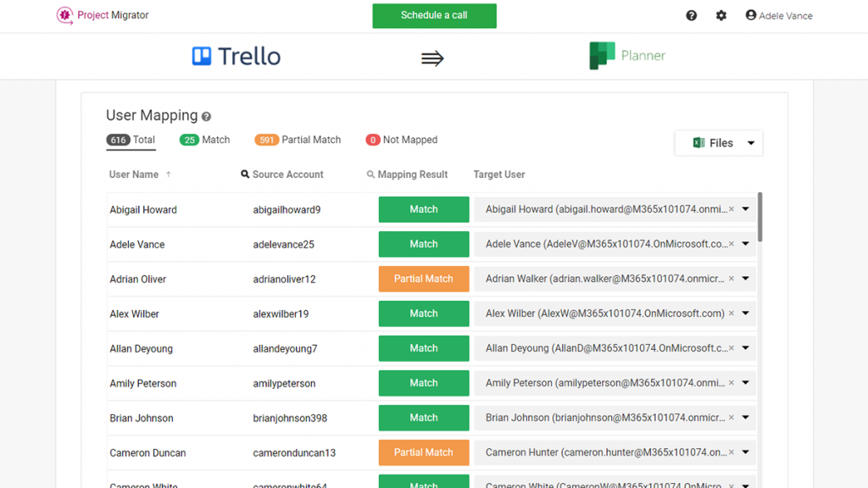Click the Trello logo
Image resolution: width=868 pixels, height=488 pixels.
[236, 56]
